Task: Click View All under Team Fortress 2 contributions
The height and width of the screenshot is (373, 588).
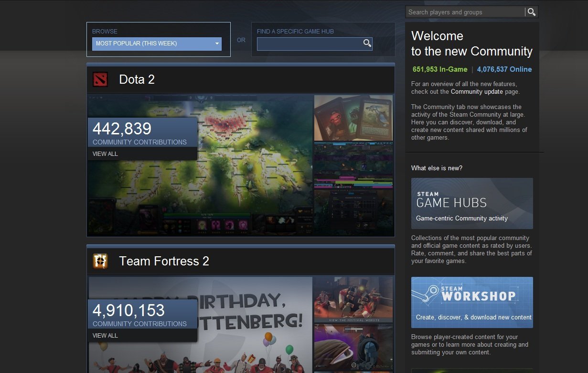Action: (105, 336)
